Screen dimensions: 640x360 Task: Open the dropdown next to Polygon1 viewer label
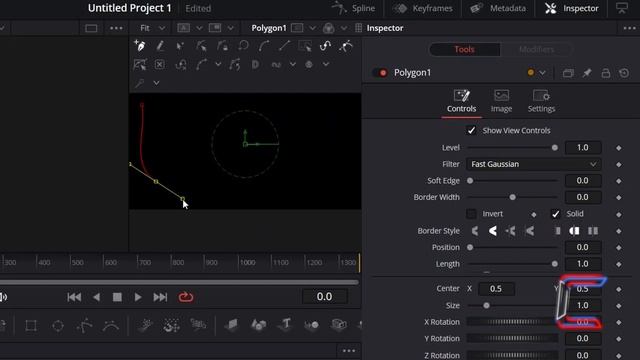[x=312, y=28]
